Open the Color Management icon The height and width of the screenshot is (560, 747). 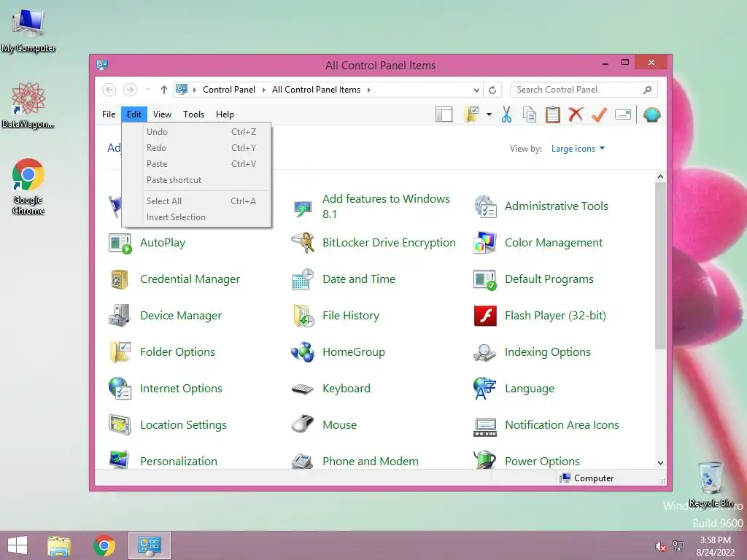coord(485,243)
